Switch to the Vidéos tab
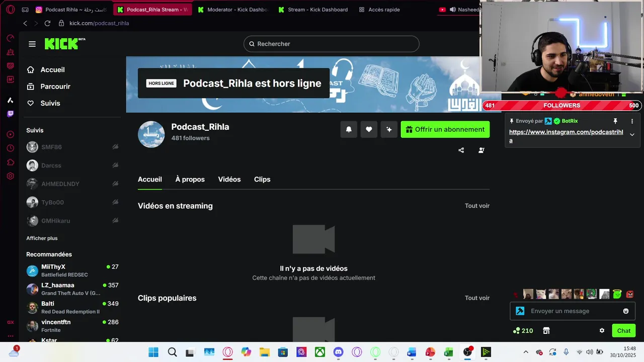Image resolution: width=644 pixels, height=362 pixels. click(229, 179)
